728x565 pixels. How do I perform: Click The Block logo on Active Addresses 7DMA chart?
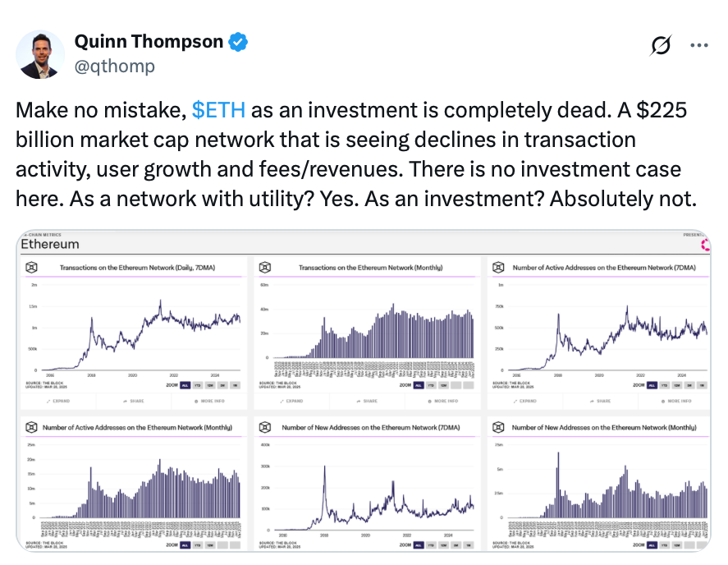point(499,268)
